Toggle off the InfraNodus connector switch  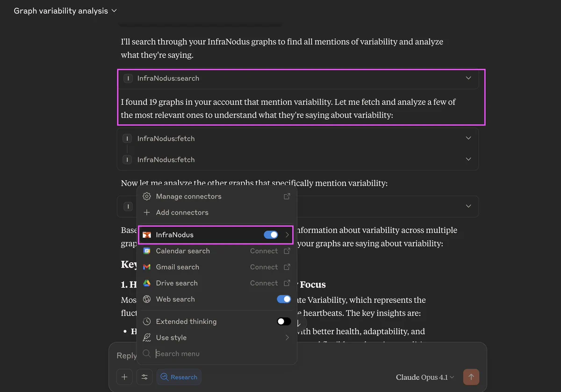click(x=271, y=235)
